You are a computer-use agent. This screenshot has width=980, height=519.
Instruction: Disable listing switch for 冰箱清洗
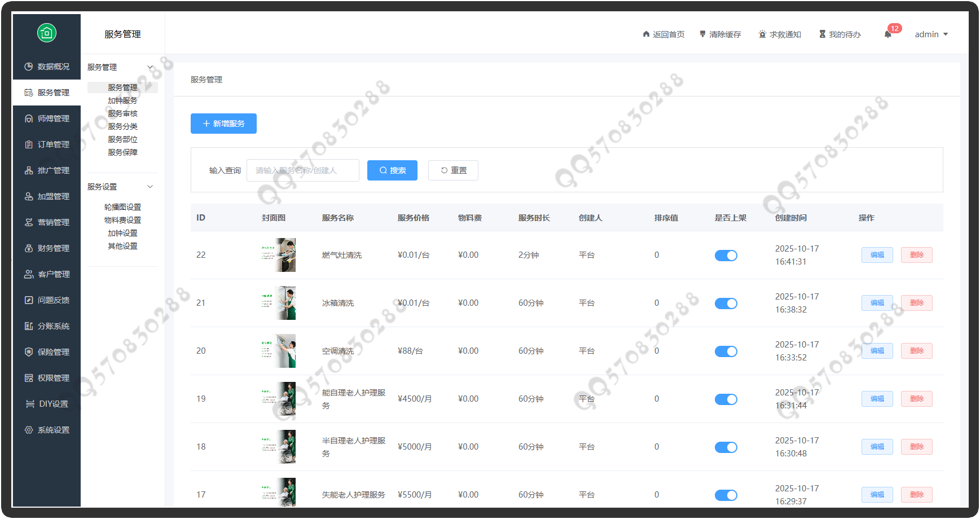726,304
